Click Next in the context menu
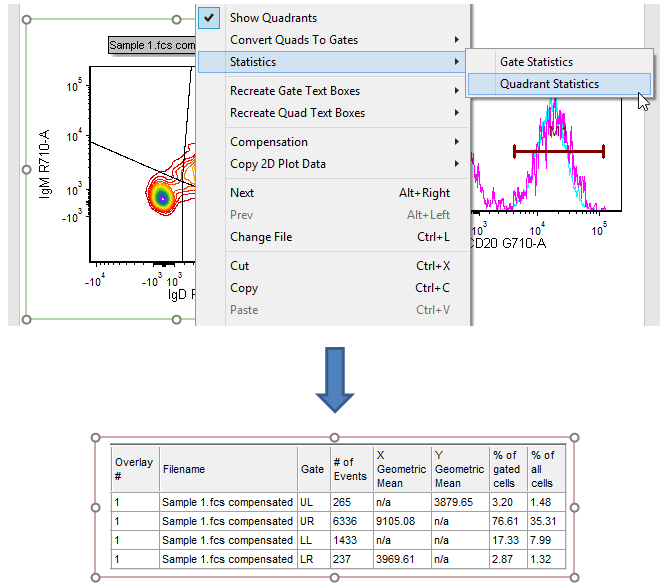 (242, 193)
